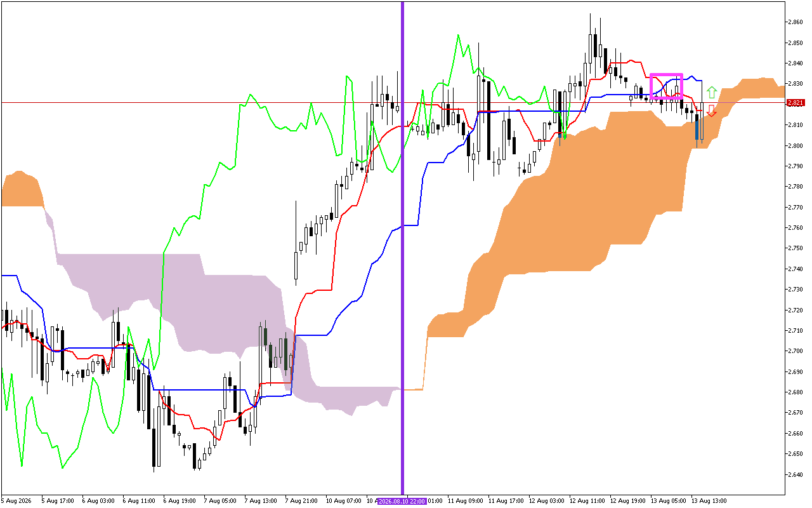Click the 7 Aug 13:00 time label

260,501
